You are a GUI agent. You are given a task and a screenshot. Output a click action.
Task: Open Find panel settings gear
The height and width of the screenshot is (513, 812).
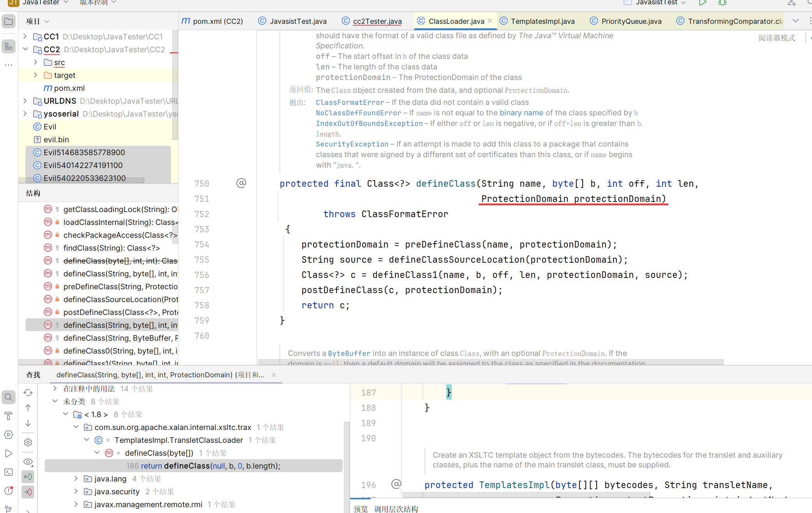coord(28,442)
